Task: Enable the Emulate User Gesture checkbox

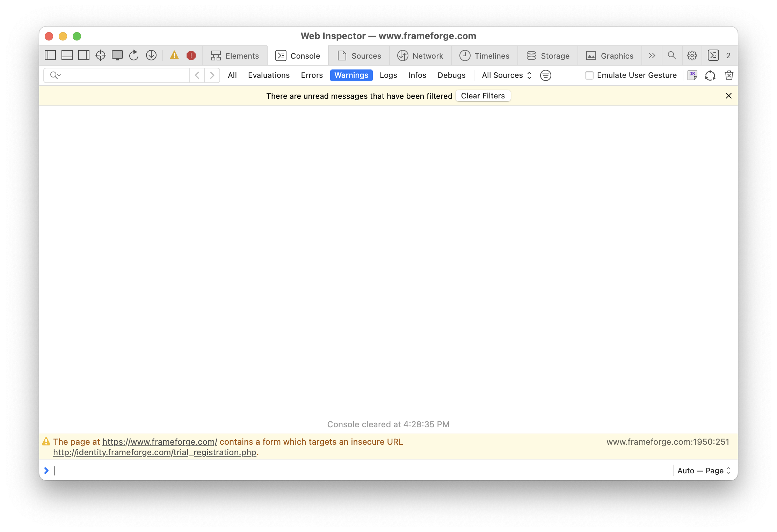Action: (589, 75)
